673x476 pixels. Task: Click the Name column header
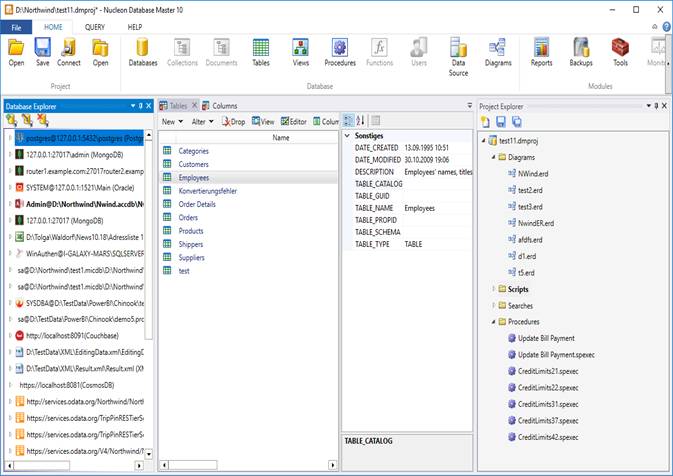[x=281, y=138]
